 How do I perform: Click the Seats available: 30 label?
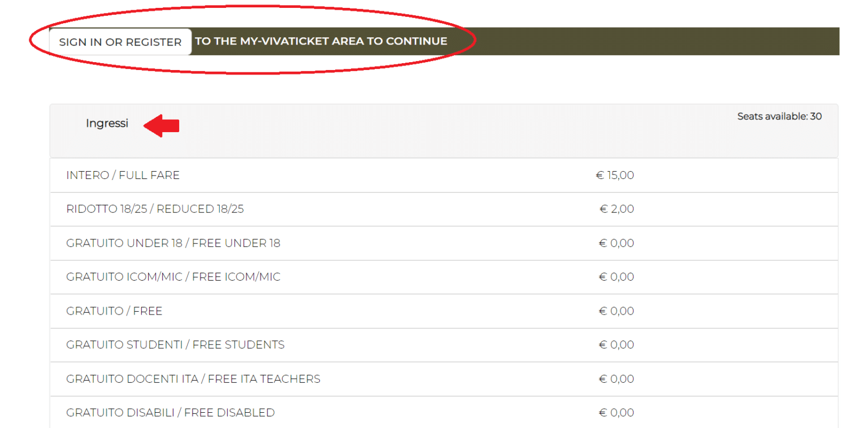pos(779,116)
